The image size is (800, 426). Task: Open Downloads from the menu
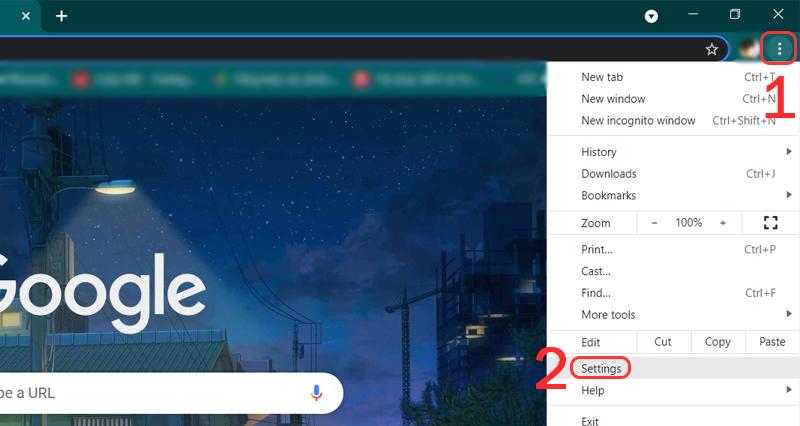(609, 174)
